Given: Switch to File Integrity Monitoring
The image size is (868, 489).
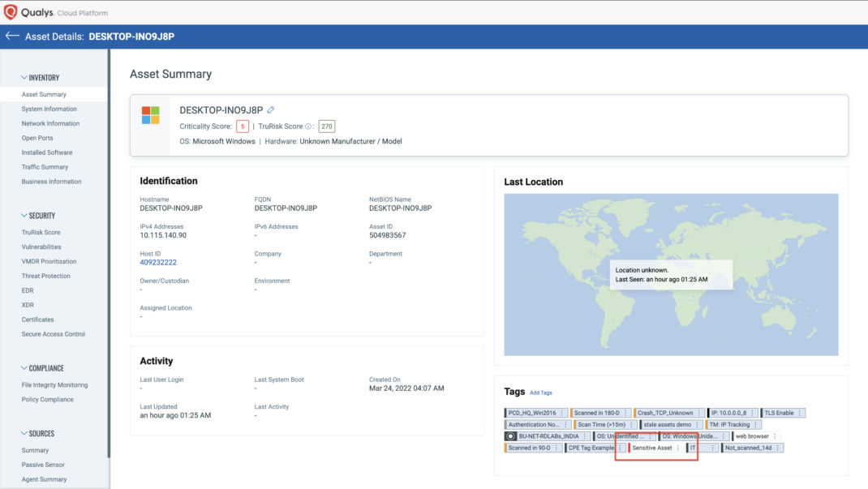Looking at the screenshot, I should tap(55, 384).
